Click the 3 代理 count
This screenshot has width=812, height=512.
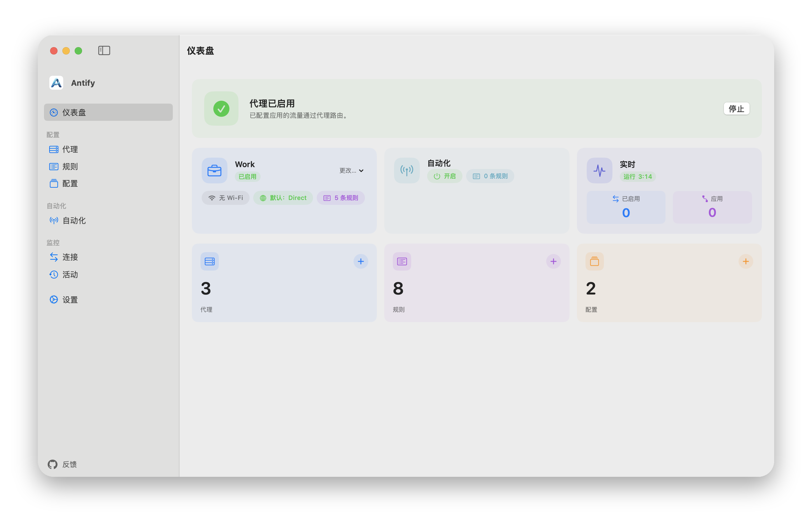click(x=206, y=289)
